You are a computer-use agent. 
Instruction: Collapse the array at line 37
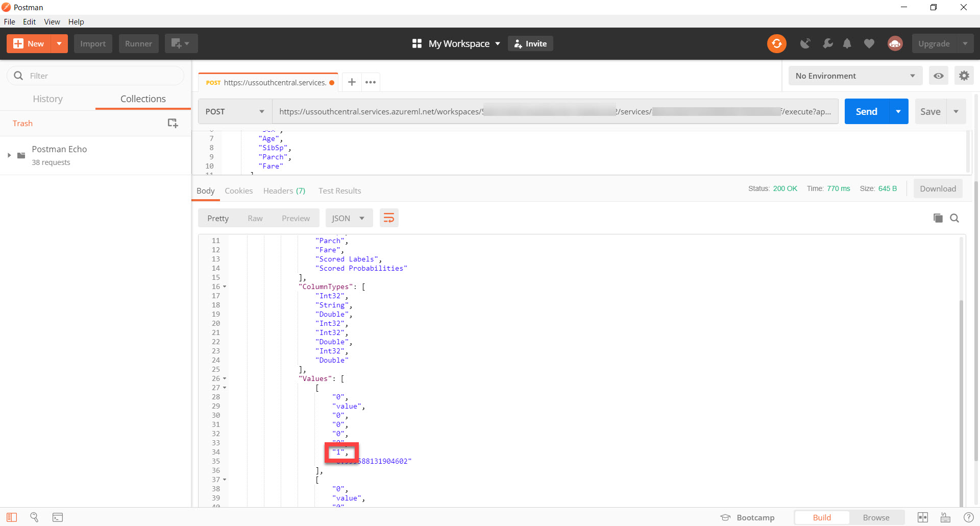click(x=225, y=480)
